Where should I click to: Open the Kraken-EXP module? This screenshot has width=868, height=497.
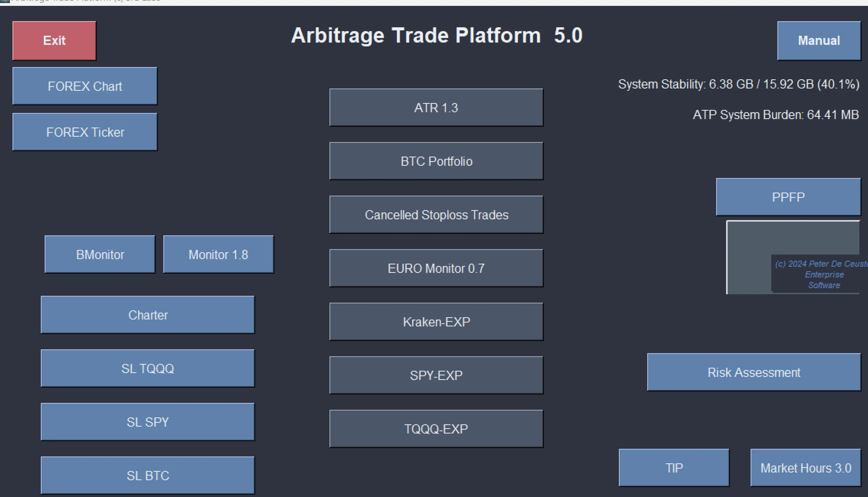(x=436, y=322)
